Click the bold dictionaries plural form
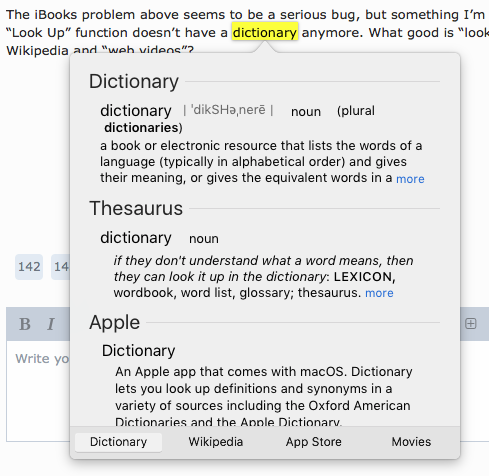 (x=143, y=128)
